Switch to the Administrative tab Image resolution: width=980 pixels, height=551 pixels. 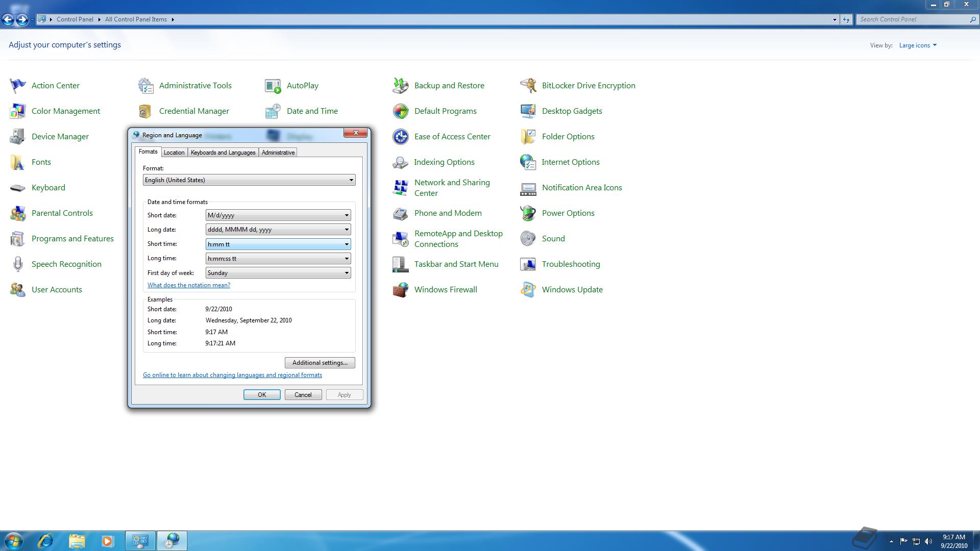278,153
